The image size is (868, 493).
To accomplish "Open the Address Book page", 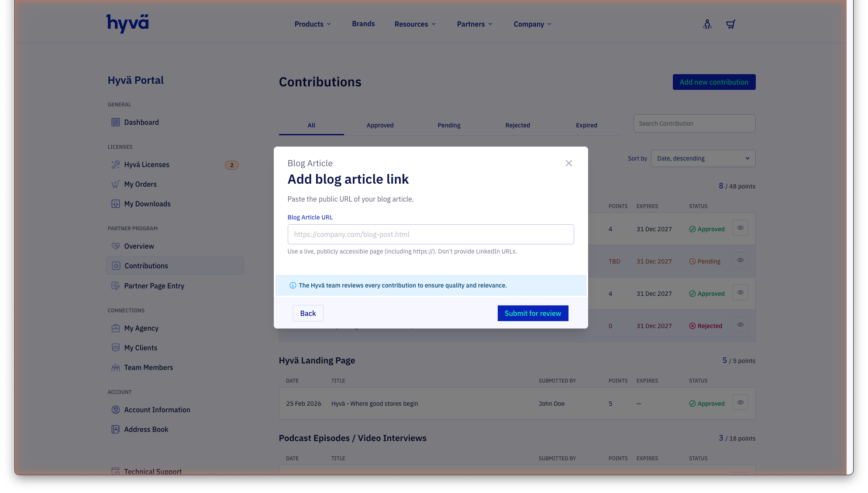I will 146,429.
